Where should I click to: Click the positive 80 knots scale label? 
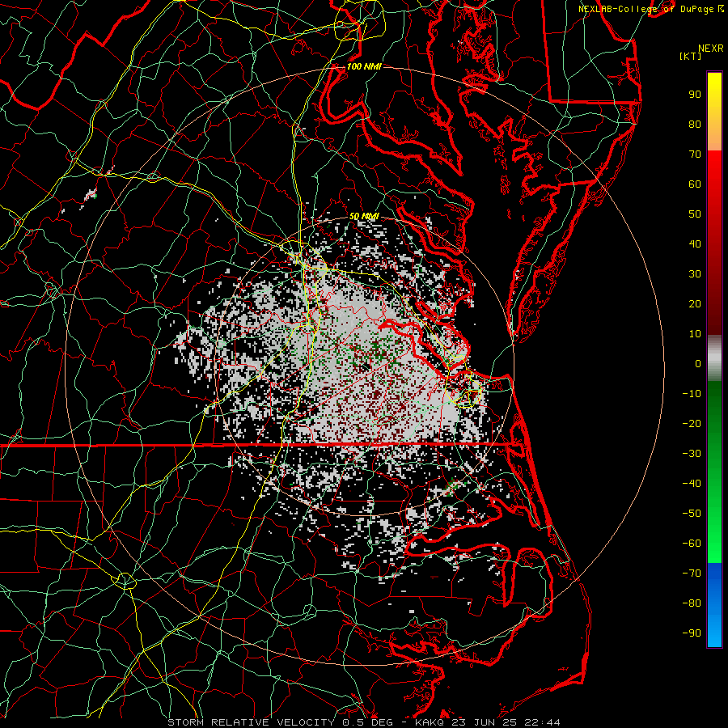695,125
